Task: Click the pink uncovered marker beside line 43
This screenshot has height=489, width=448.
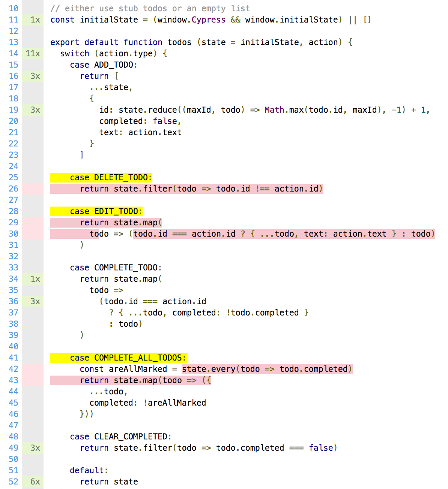Action: pyautogui.click(x=33, y=380)
